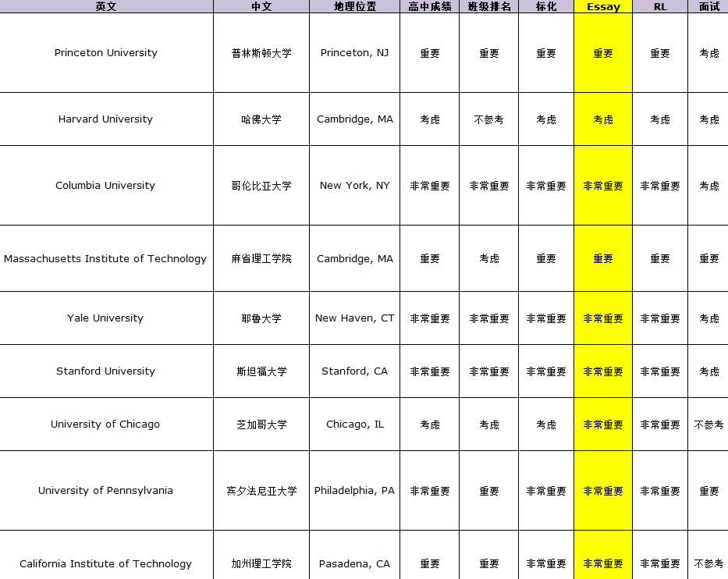Screen dimensions: 728x579
Task: Click the Princeton, NJ location cell
Action: point(355,53)
